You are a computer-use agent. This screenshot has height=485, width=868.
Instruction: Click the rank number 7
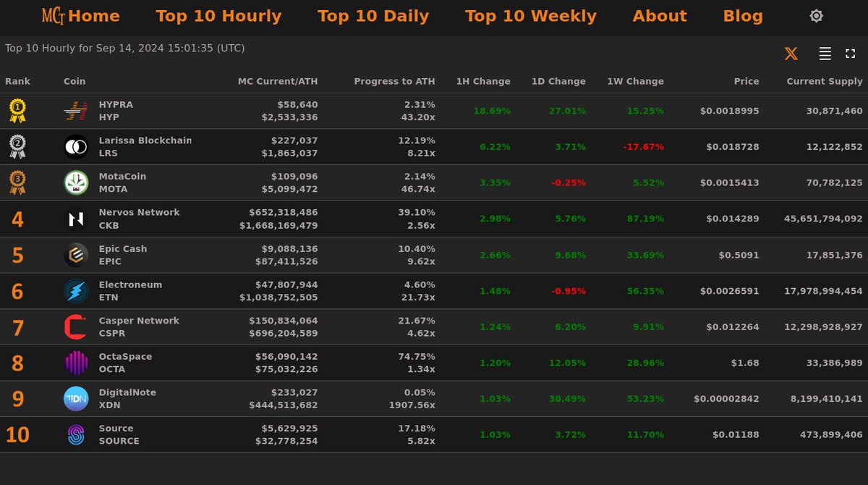tap(17, 327)
